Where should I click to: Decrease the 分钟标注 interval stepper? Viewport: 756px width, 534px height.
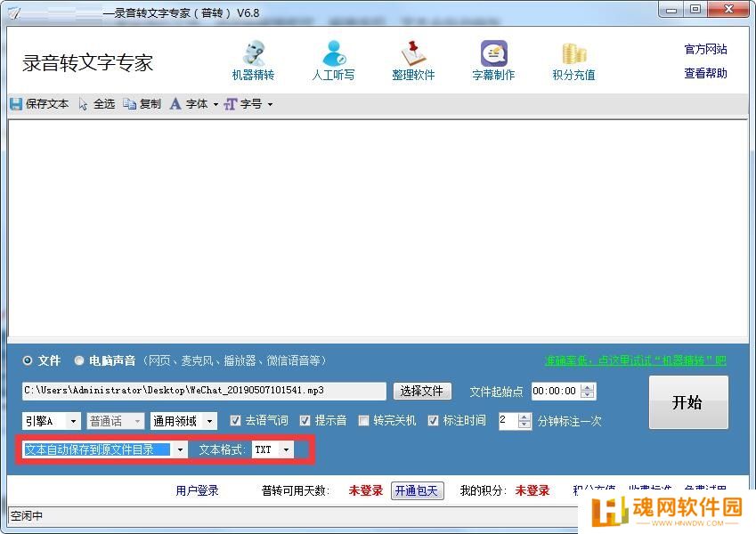pyautogui.click(x=524, y=425)
